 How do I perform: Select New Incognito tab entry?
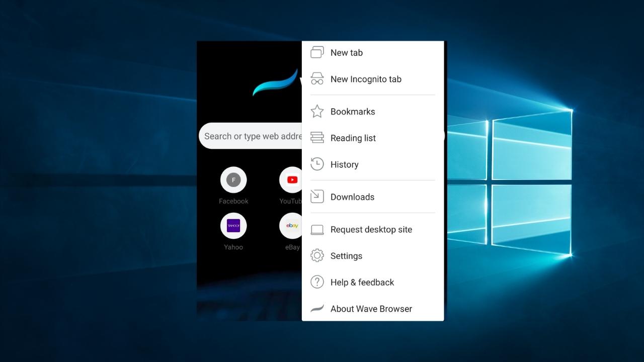coord(373,79)
